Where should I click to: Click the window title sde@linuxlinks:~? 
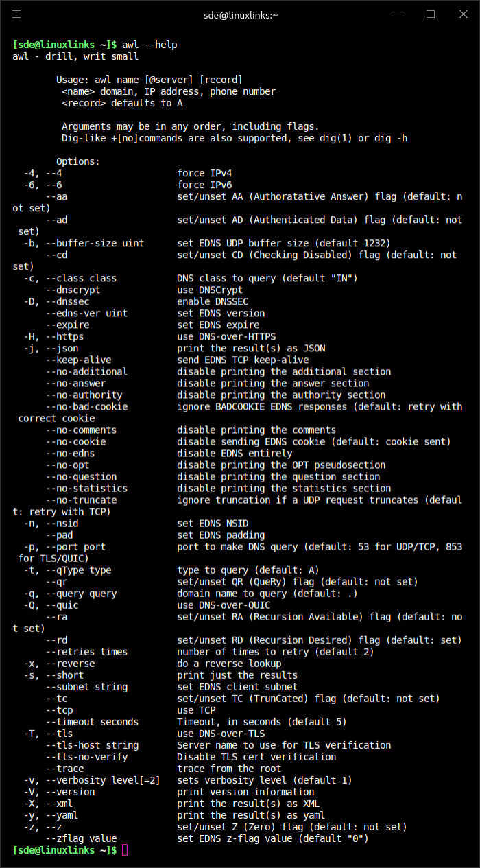click(240, 14)
